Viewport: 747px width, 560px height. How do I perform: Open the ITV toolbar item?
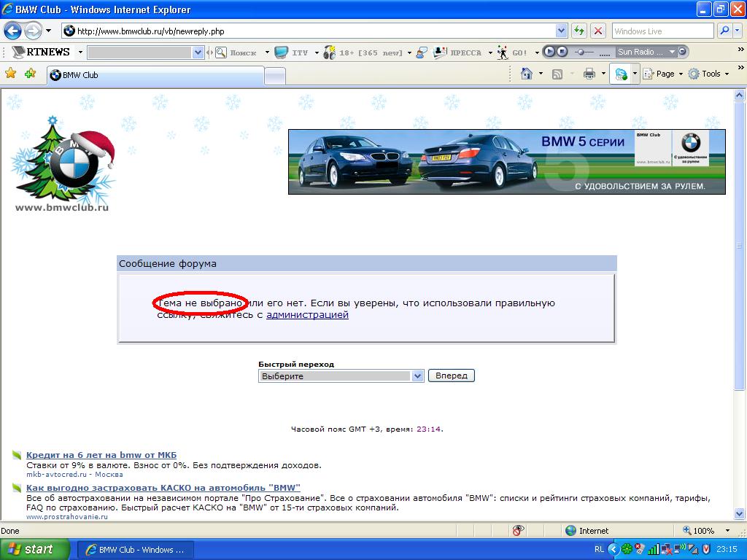click(292, 52)
